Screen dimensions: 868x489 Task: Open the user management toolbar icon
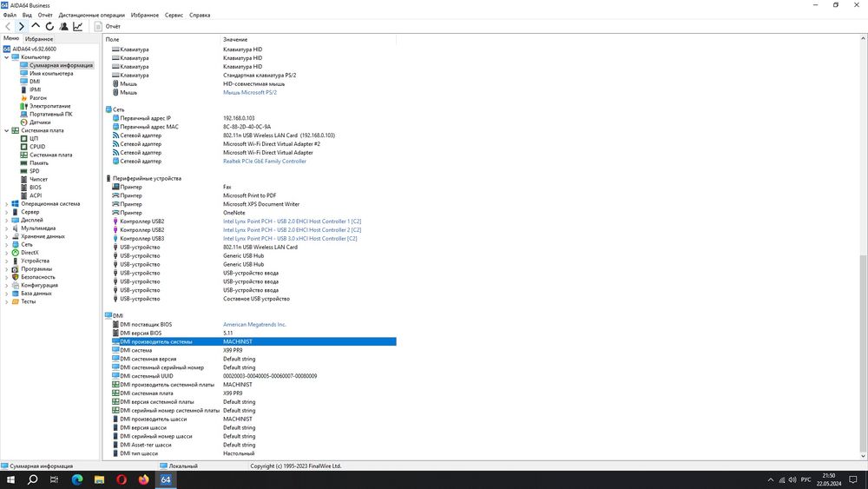[63, 27]
